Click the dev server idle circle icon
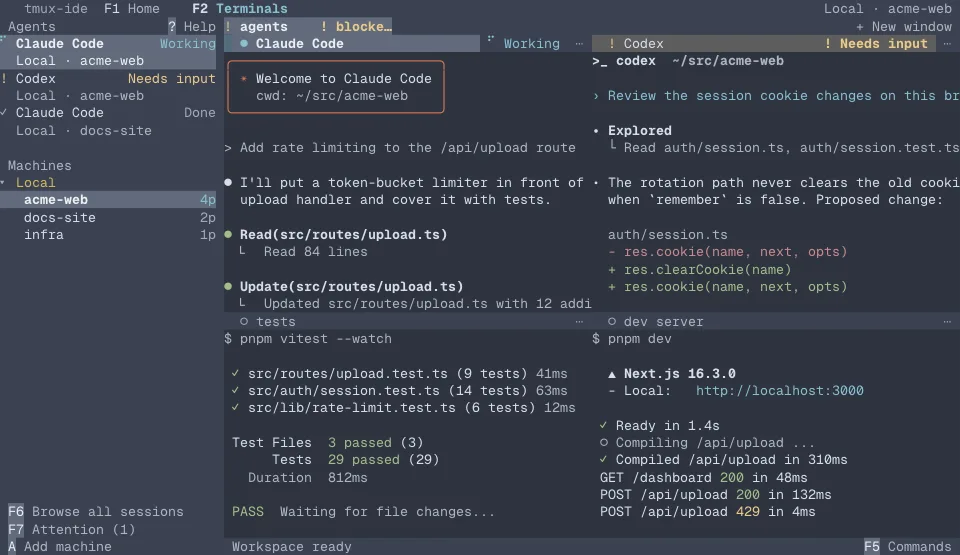Viewport: 960px width, 555px height. pyautogui.click(x=612, y=322)
